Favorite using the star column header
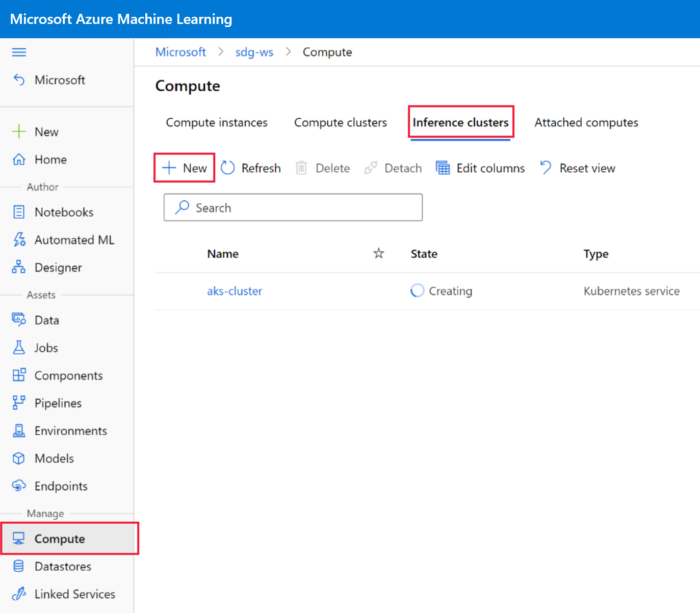Screen dimensions: 700x613 pyautogui.click(x=378, y=253)
